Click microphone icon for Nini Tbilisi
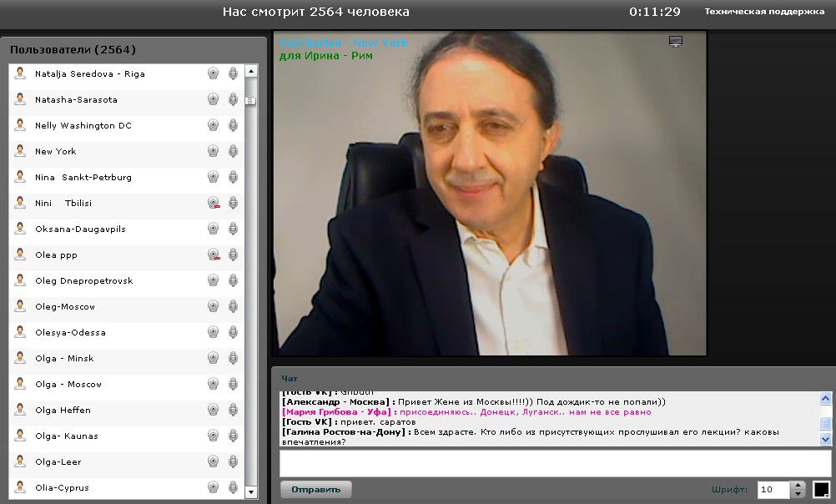 coord(233,203)
